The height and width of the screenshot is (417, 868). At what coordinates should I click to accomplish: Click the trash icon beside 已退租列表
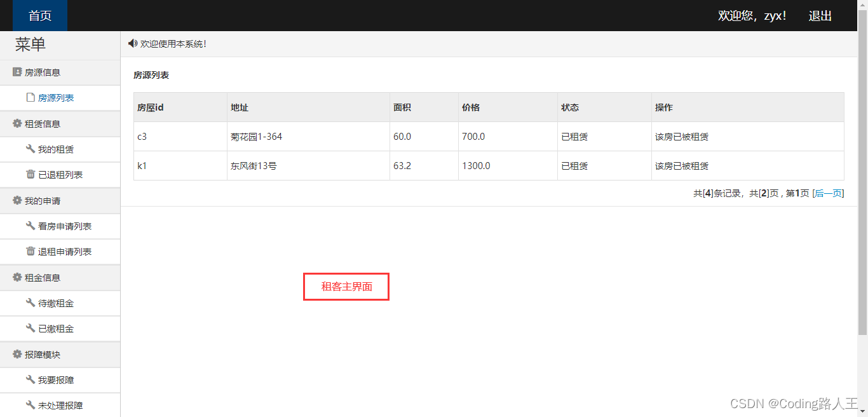point(30,174)
